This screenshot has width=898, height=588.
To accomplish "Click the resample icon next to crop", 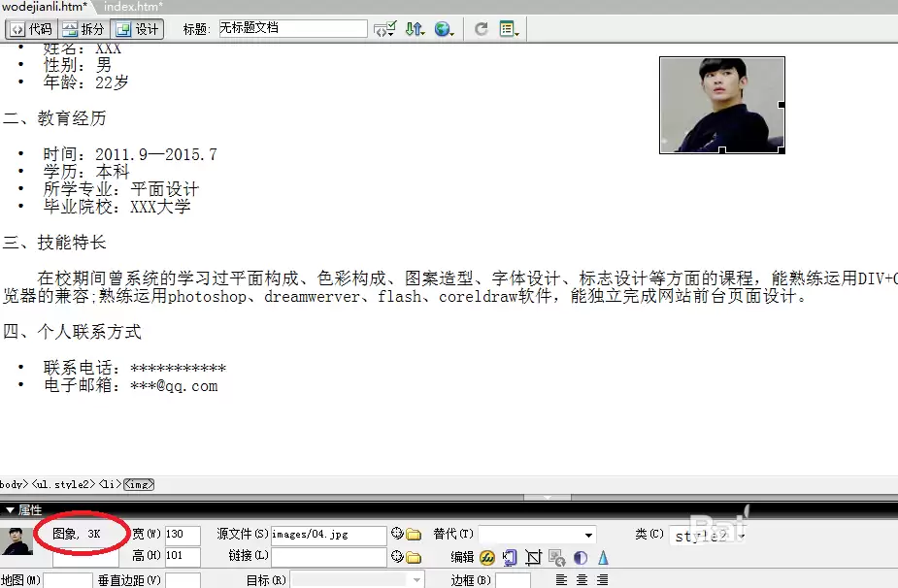I will tap(556, 557).
